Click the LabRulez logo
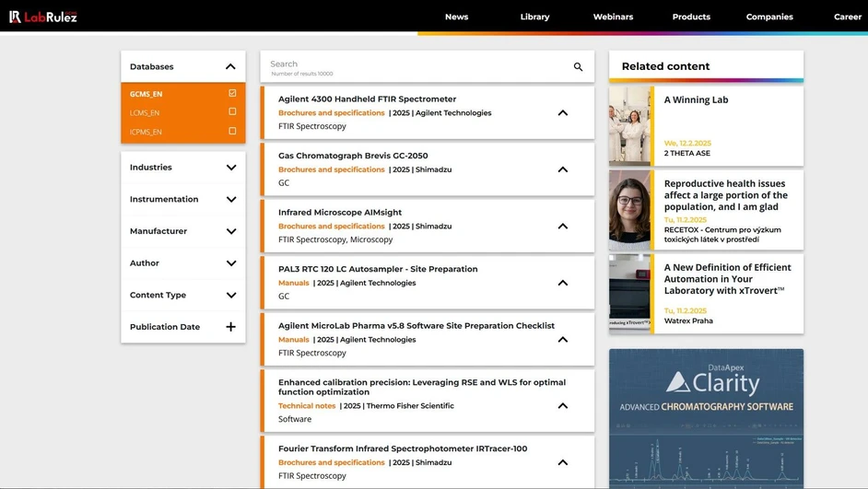Screen dimensions: 868x489 tap(43, 17)
